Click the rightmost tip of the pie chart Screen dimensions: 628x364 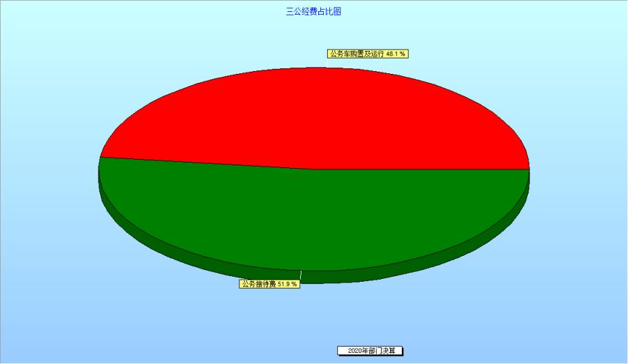tap(528, 169)
